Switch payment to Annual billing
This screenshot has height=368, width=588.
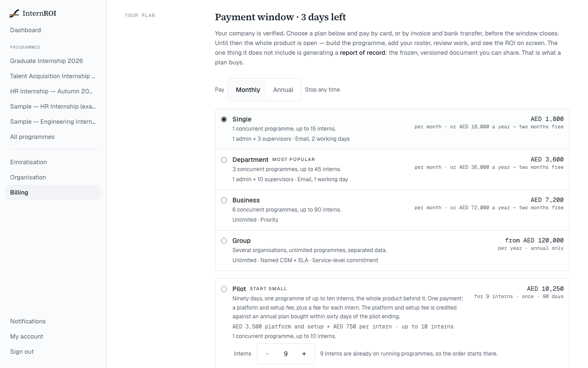point(283,90)
